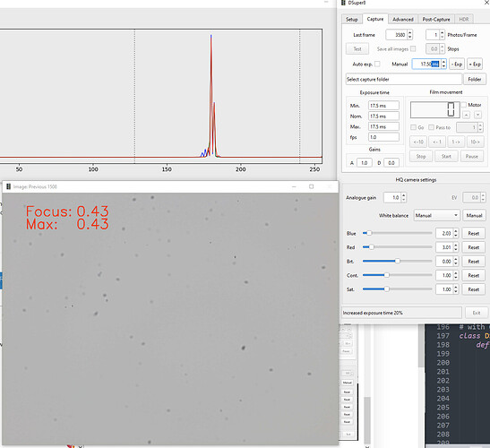Increase Manual exposure time spinner

pos(443,62)
